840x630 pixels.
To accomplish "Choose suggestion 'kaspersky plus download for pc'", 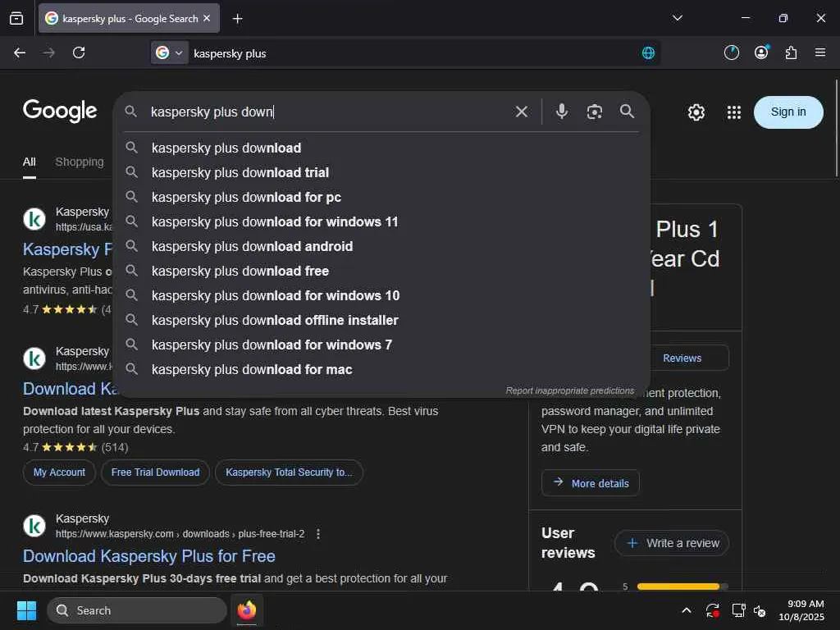I will pyautogui.click(x=381, y=197).
